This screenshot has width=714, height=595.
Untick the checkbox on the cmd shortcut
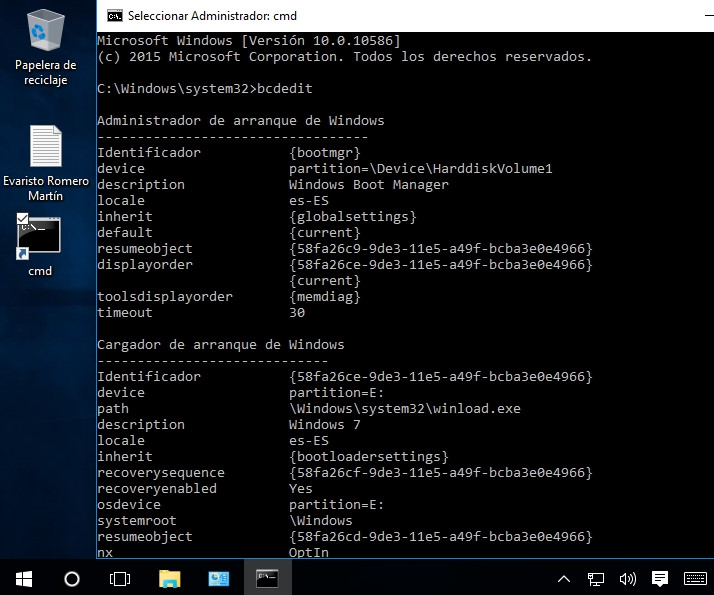(x=23, y=218)
